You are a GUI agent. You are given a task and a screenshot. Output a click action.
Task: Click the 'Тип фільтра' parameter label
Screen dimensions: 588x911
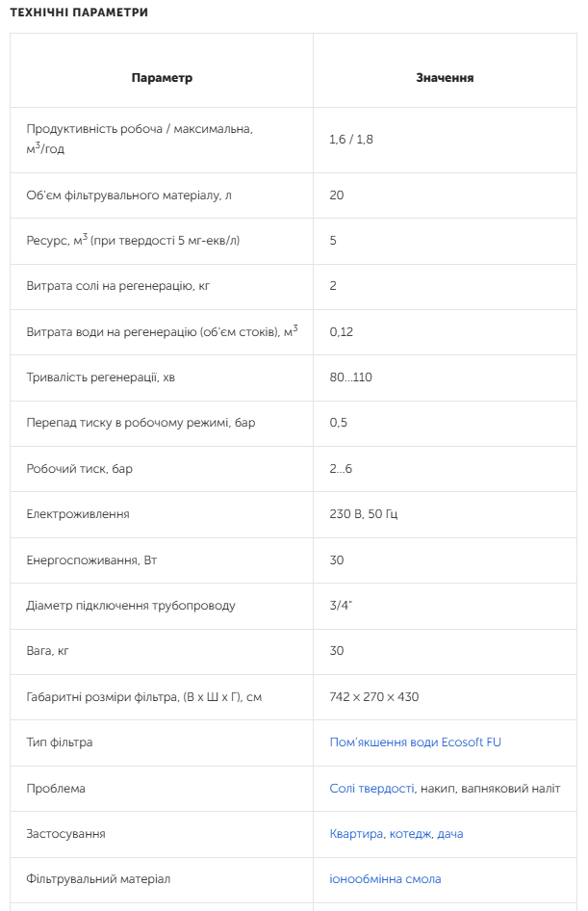(x=60, y=742)
